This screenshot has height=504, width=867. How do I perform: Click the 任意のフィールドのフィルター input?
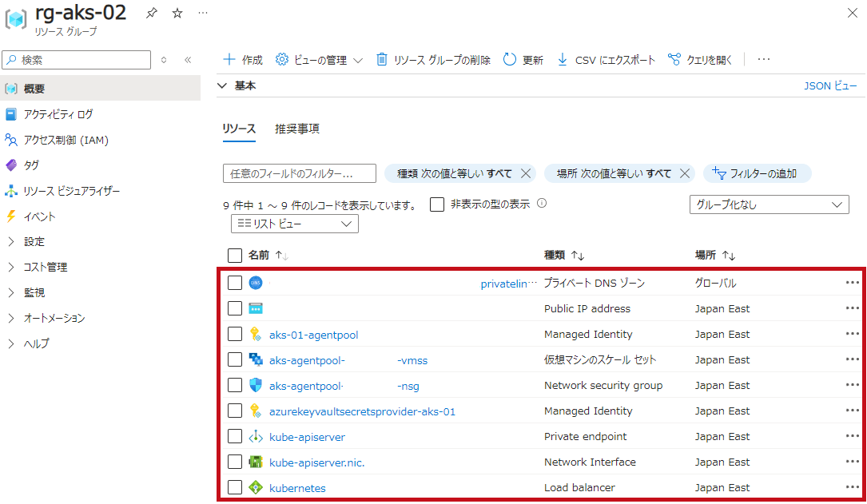[x=299, y=173]
